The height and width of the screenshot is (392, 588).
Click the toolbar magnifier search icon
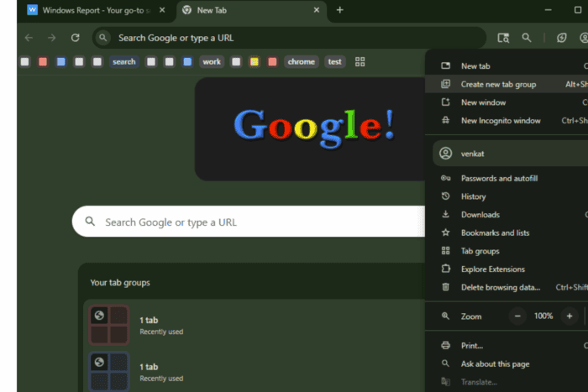[x=527, y=38]
